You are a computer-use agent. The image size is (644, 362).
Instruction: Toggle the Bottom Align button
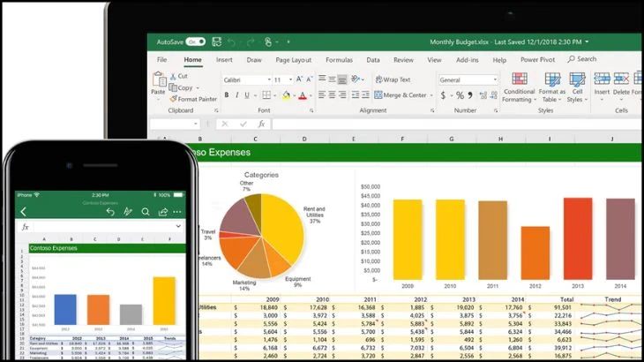coord(342,79)
